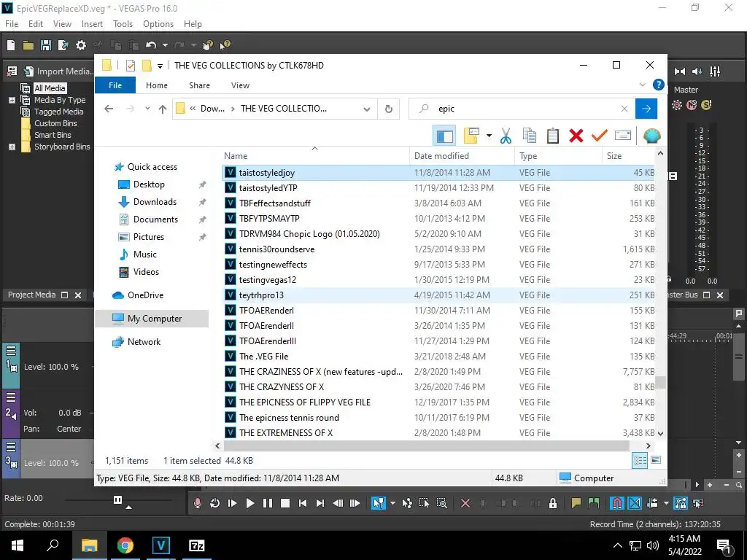This screenshot has height=560, width=747.
Task: Expand the address bar history dropdown
Action: (366, 109)
